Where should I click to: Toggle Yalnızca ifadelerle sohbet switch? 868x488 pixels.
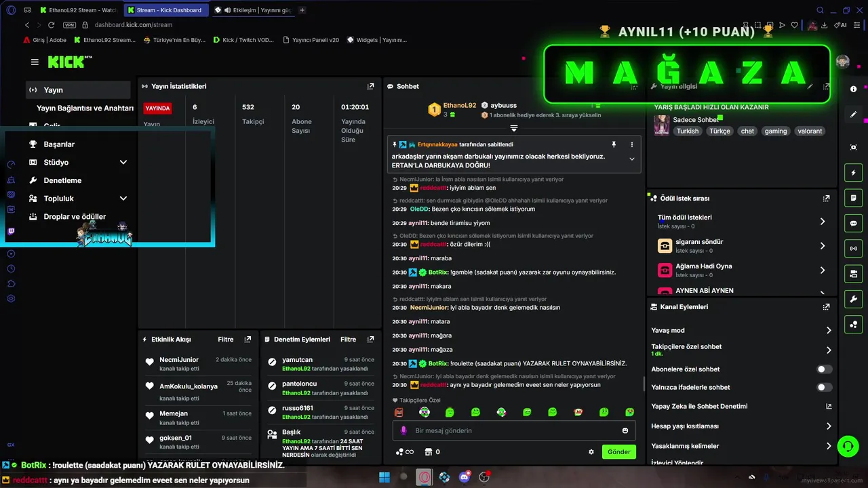tap(824, 387)
